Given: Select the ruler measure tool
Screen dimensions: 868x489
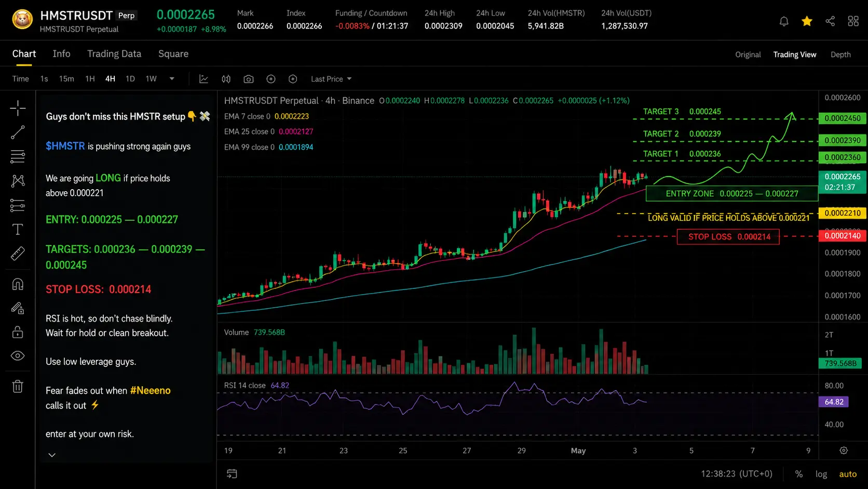Looking at the screenshot, I should (x=18, y=254).
